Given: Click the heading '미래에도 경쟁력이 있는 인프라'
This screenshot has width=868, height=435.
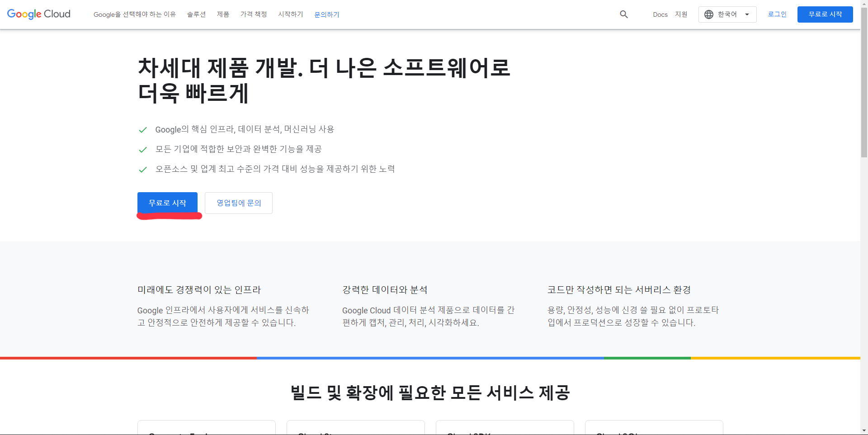Looking at the screenshot, I should 199,290.
